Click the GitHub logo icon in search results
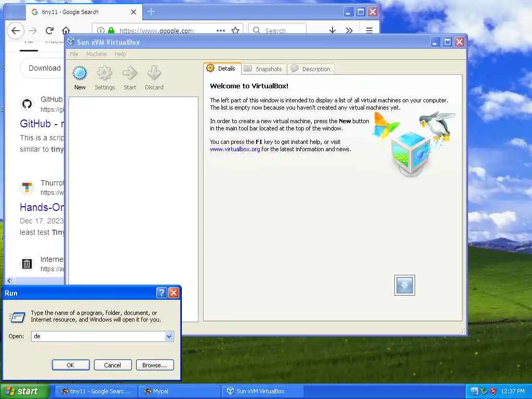 tap(27, 104)
